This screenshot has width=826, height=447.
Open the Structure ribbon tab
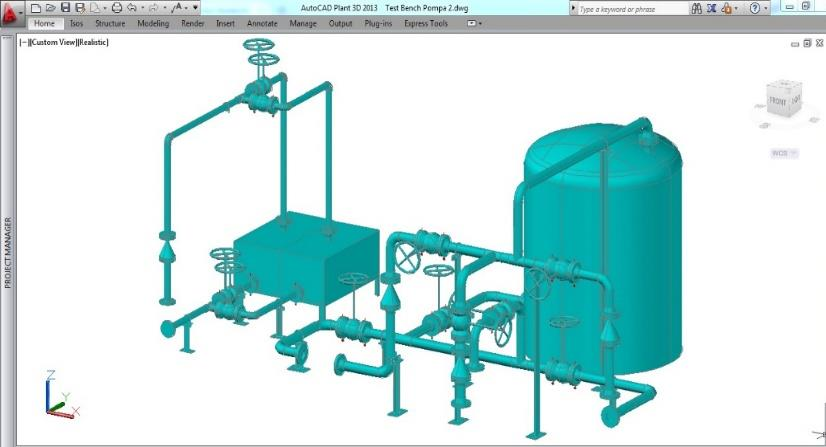(x=110, y=23)
